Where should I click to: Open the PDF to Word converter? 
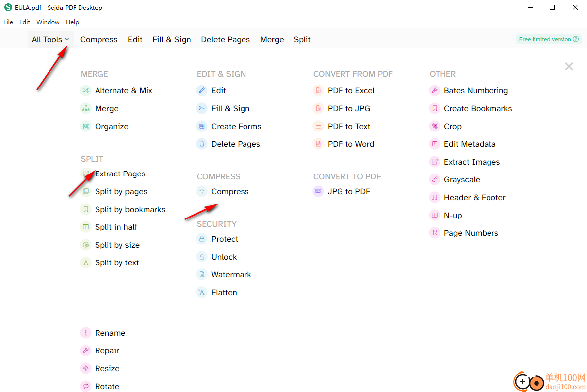tap(351, 144)
